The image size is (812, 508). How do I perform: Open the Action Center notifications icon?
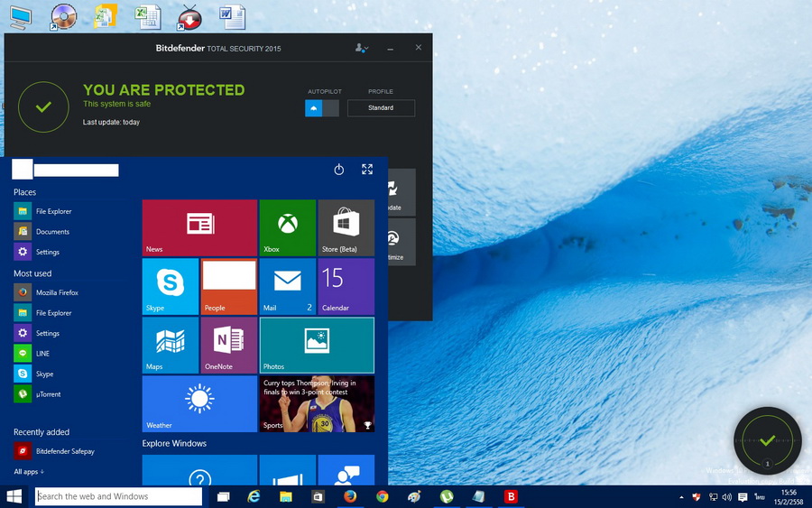click(743, 497)
